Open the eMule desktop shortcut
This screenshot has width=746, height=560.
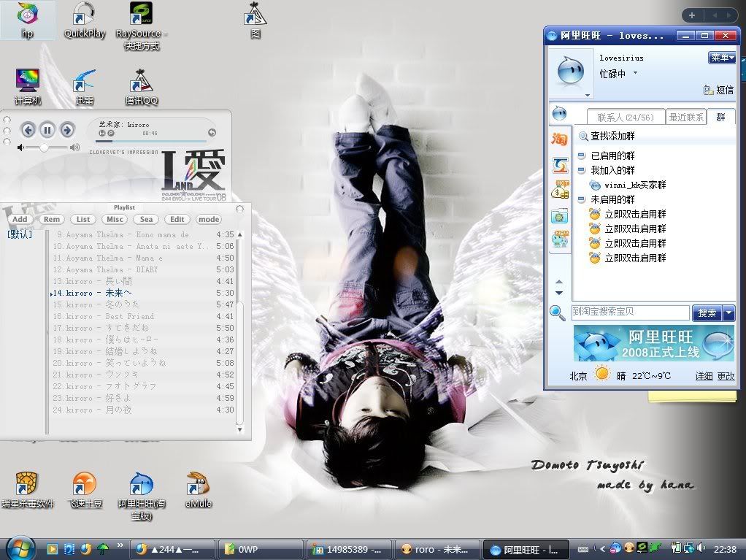[198, 485]
